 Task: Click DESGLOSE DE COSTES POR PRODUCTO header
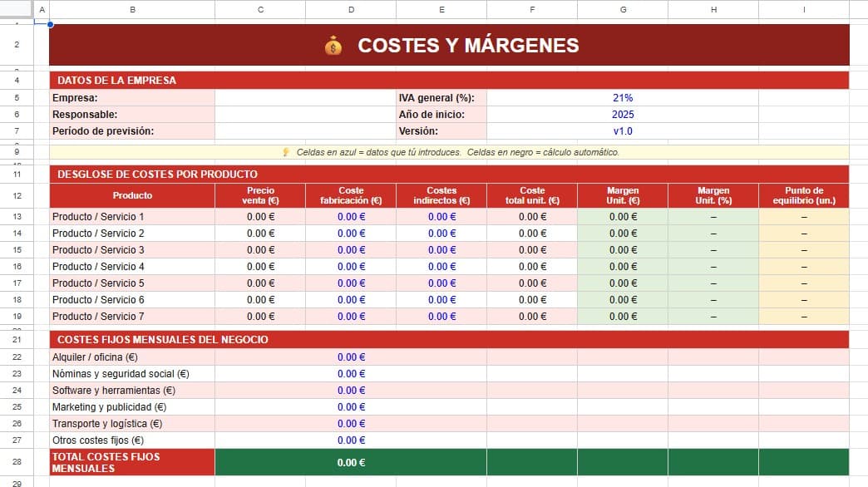tap(449, 175)
